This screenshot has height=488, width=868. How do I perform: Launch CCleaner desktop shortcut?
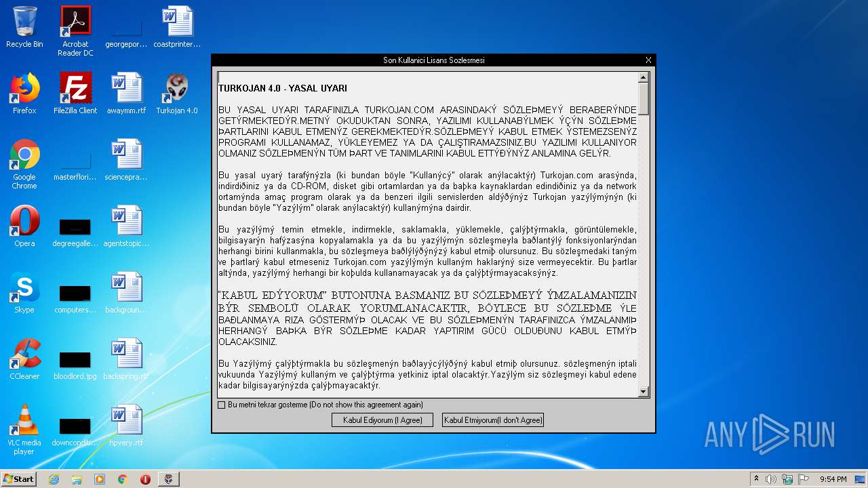click(x=24, y=360)
